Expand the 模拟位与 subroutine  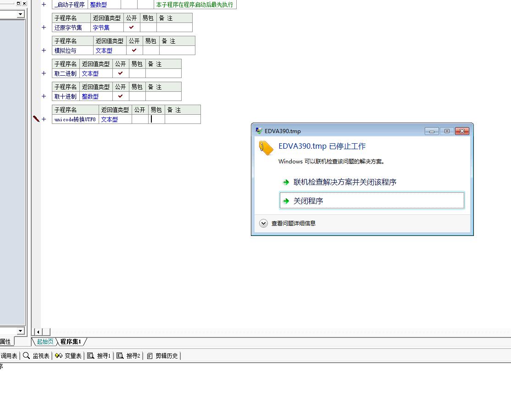pos(44,50)
